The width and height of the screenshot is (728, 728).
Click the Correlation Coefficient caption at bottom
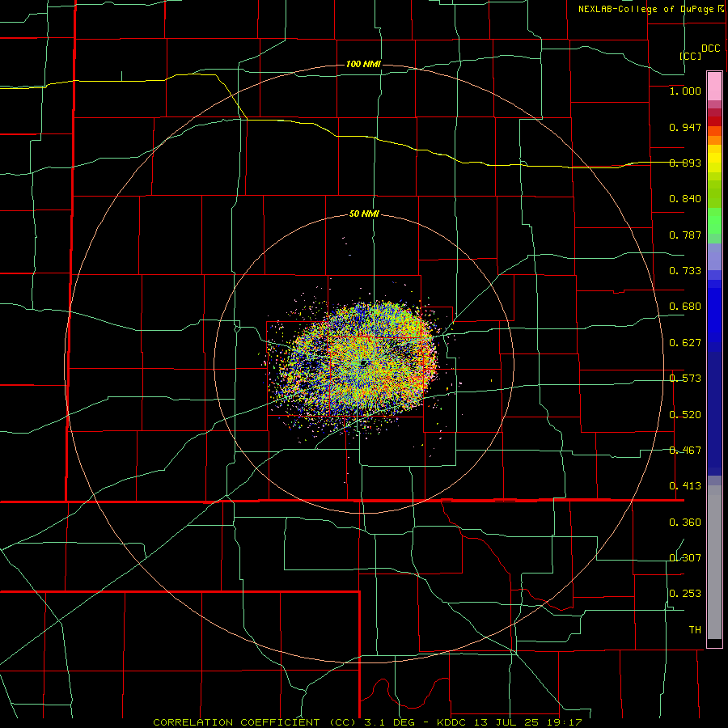point(368,722)
